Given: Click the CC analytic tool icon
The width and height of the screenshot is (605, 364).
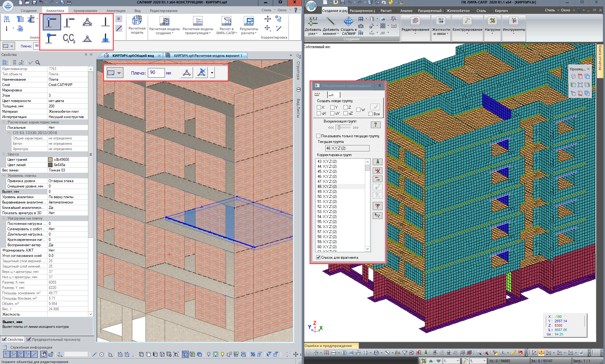Looking at the screenshot, I should click(69, 39).
